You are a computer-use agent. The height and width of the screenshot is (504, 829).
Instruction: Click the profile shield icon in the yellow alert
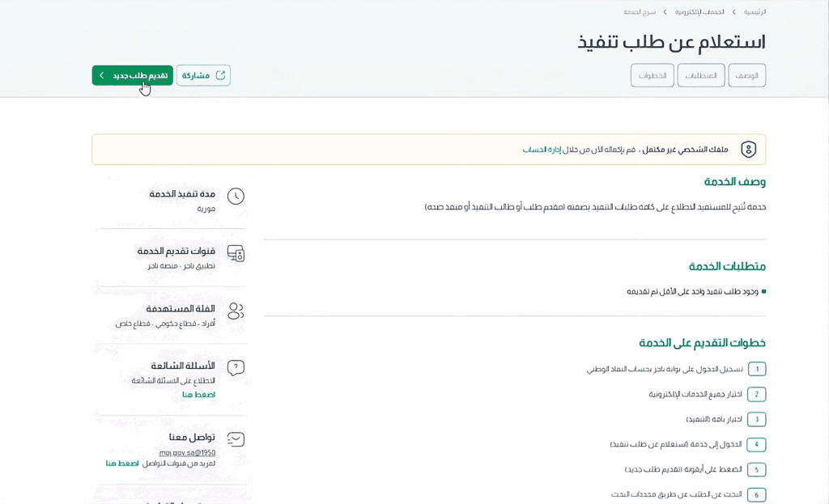[x=748, y=150]
